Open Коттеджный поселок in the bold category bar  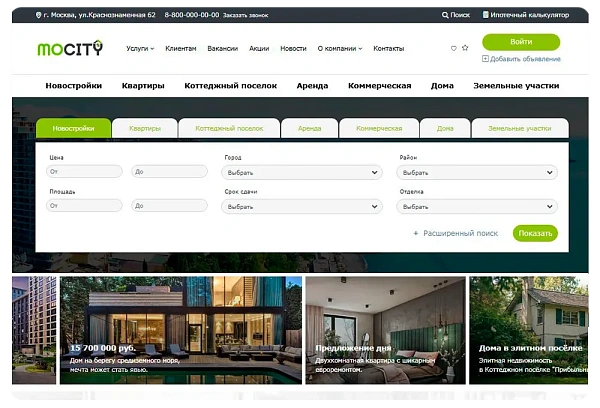click(x=230, y=86)
